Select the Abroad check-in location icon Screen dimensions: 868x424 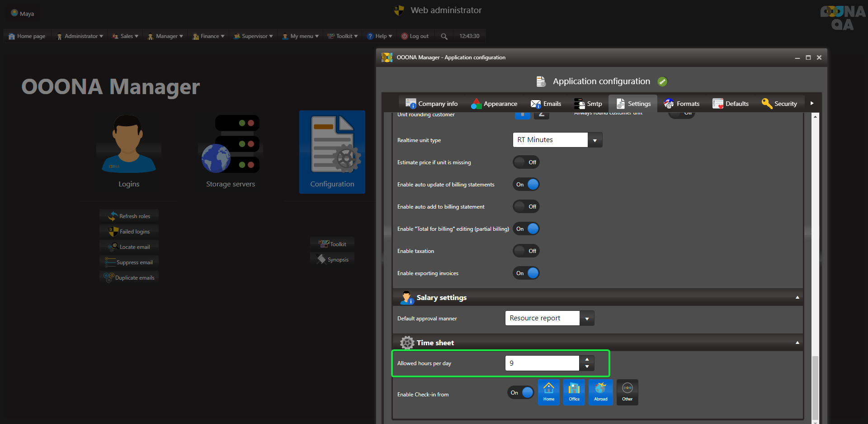600,392
